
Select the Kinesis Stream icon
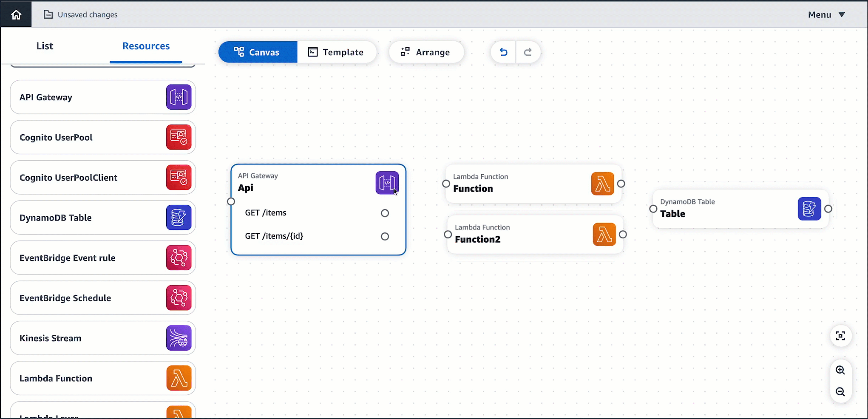coord(179,338)
